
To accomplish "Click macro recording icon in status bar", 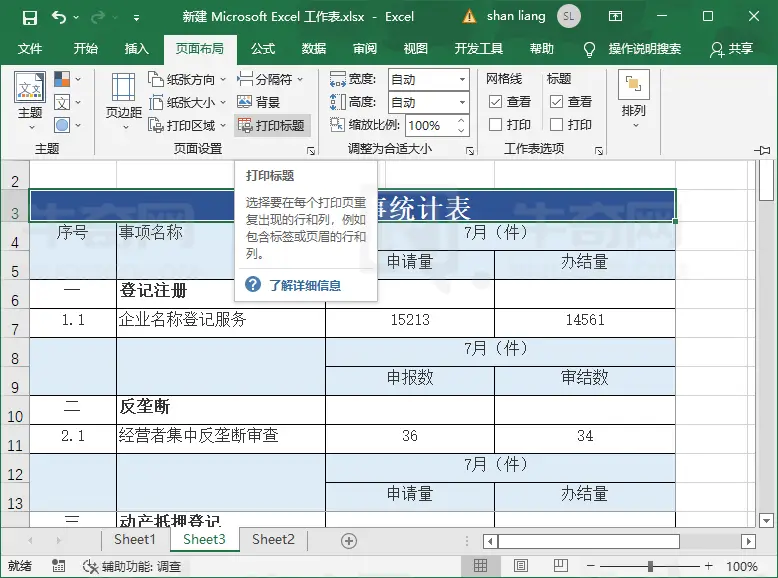I will (x=59, y=566).
